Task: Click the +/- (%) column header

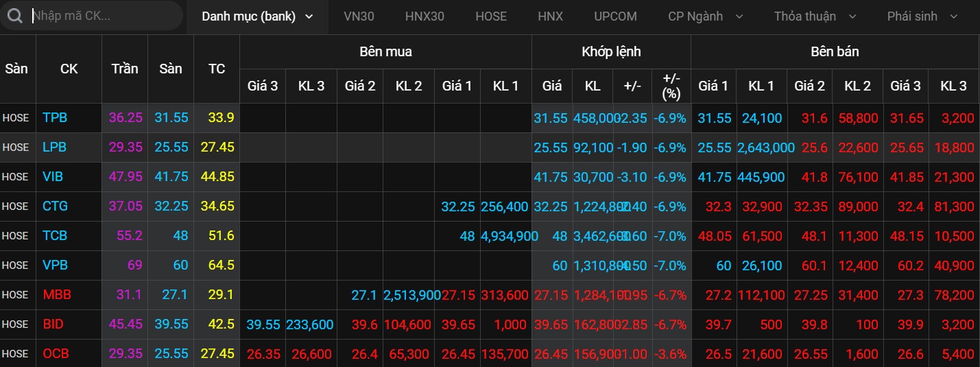Action: 671,86
